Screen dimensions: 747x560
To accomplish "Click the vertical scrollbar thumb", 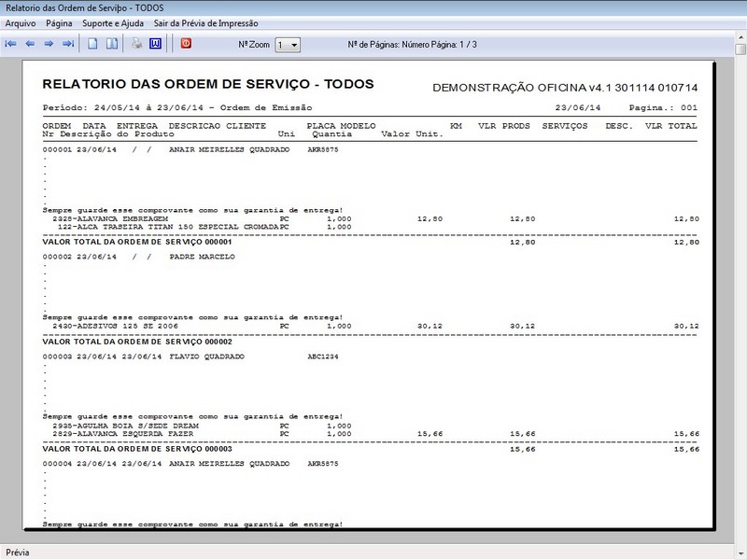I will pyautogui.click(x=740, y=49).
